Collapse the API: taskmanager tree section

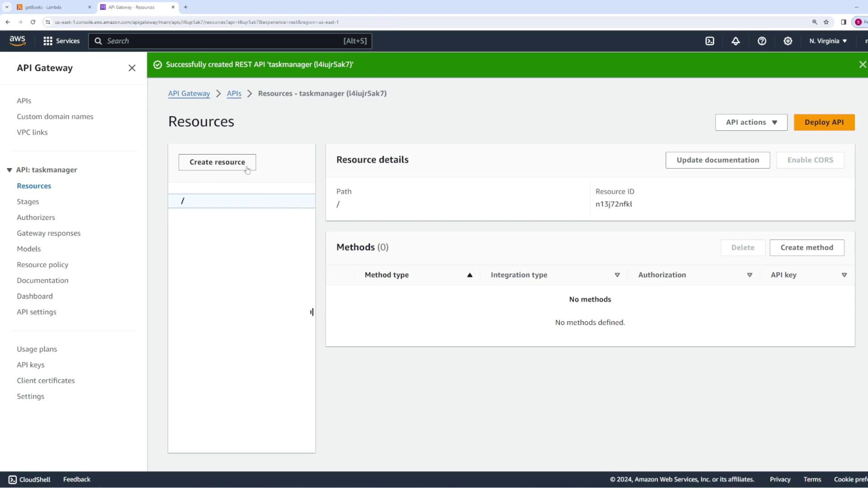click(9, 170)
